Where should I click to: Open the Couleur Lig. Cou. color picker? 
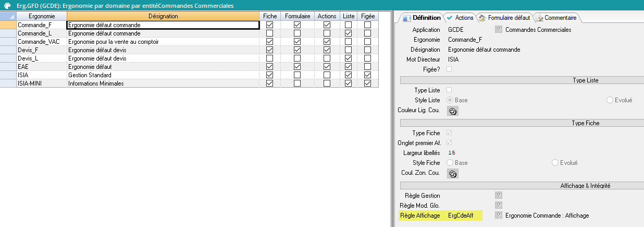coord(453,111)
